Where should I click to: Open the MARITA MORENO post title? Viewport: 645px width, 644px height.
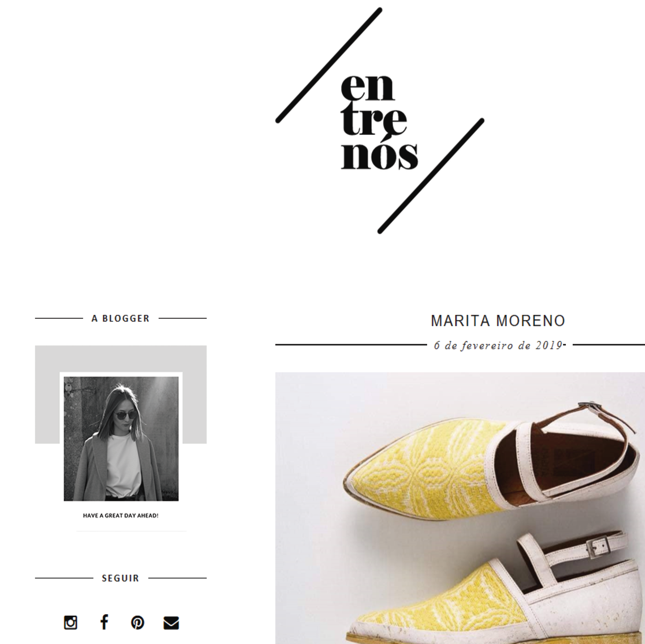click(498, 321)
